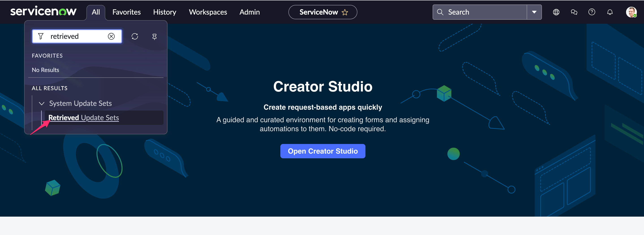This screenshot has width=644, height=235.
Task: Open the language globe menu
Action: pos(556,12)
